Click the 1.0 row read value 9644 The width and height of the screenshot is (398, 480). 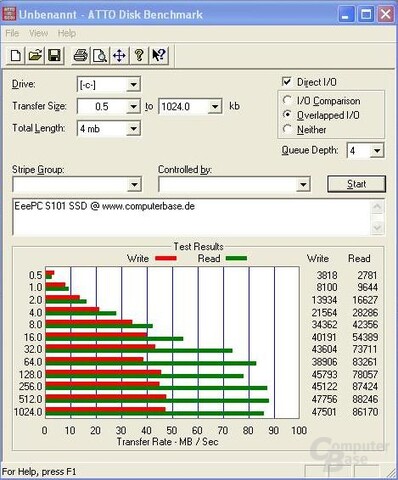367,287
